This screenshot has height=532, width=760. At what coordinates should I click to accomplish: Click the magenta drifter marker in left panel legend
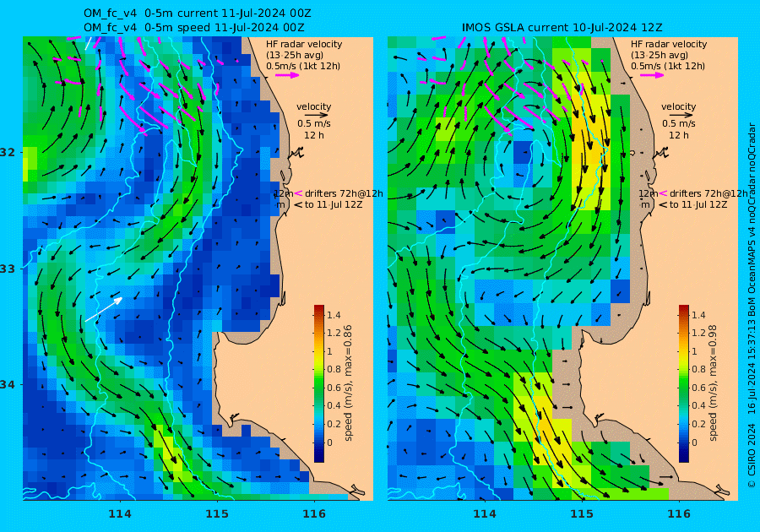[x=298, y=193]
